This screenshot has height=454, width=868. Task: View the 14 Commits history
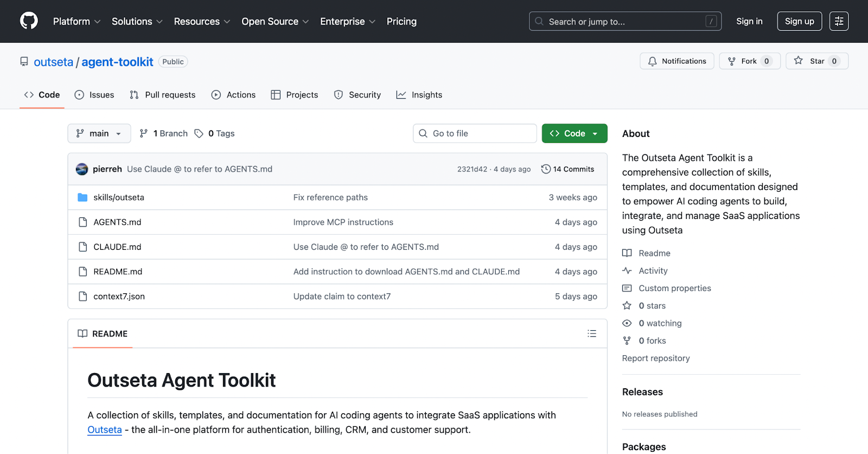[x=567, y=169]
